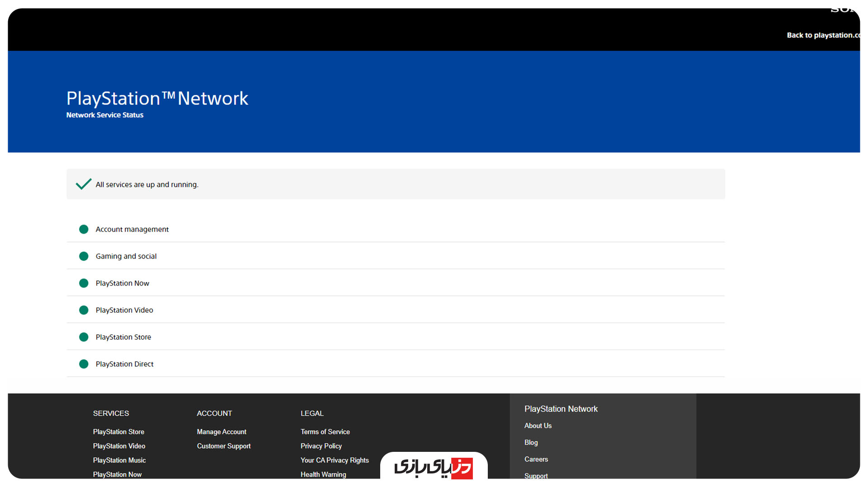Click green status dot beside PlayStation Video
Screen dimensions: 868x488
coord(84,310)
